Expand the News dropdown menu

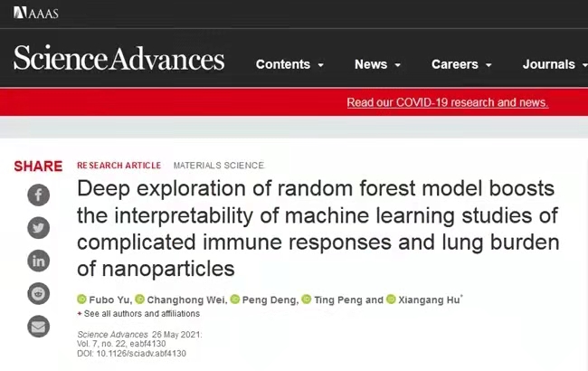pyautogui.click(x=378, y=64)
